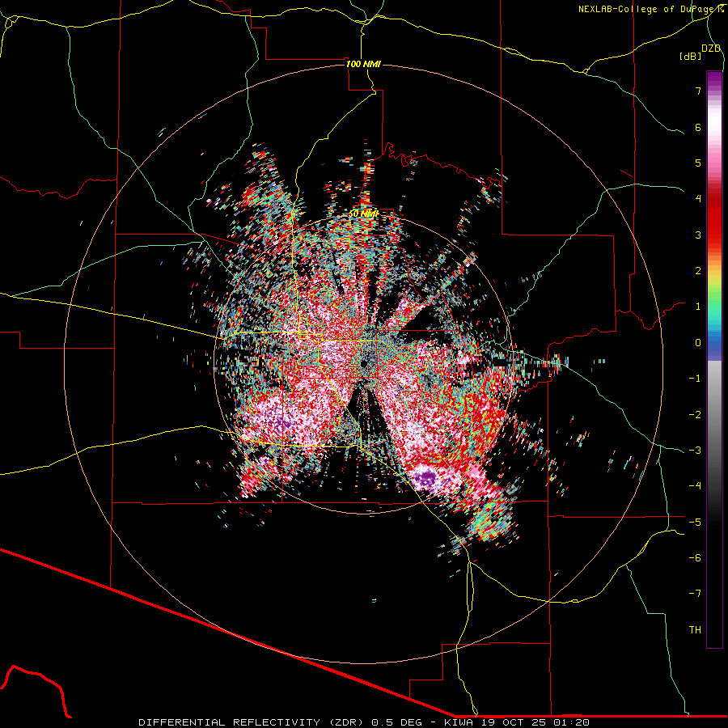Click the 50 NMI range ring label
Viewport: 728px width, 728px height.
click(363, 214)
